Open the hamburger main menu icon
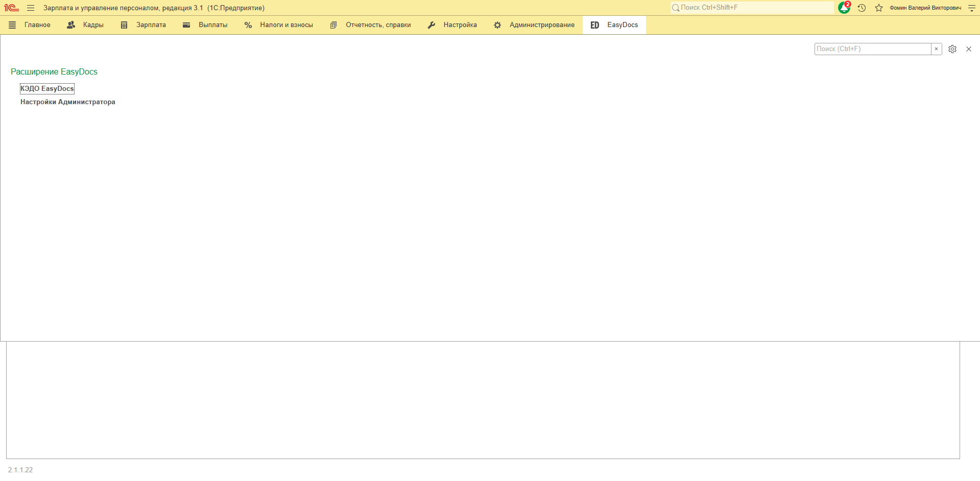This screenshot has width=980, height=481. point(31,8)
